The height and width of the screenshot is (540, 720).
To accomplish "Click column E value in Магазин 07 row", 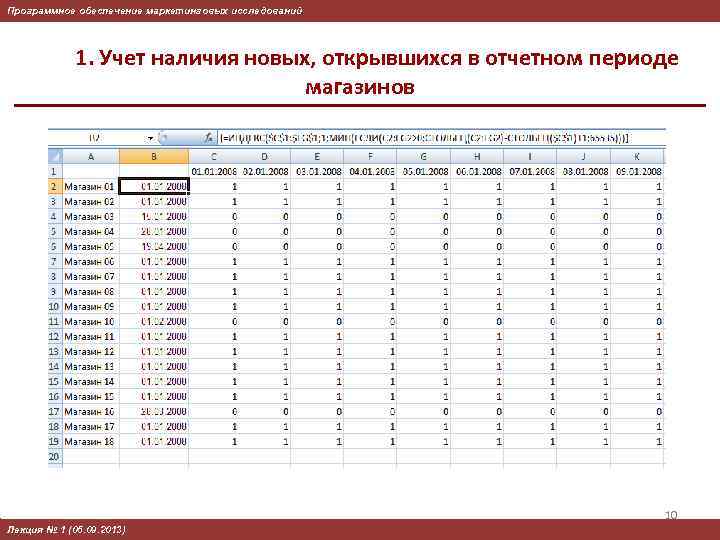I will 317,277.
